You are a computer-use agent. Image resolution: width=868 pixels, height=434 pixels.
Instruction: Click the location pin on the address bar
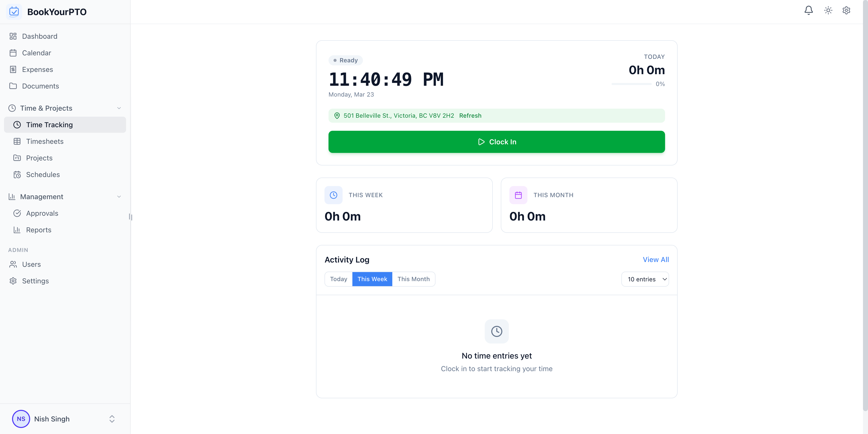(337, 116)
